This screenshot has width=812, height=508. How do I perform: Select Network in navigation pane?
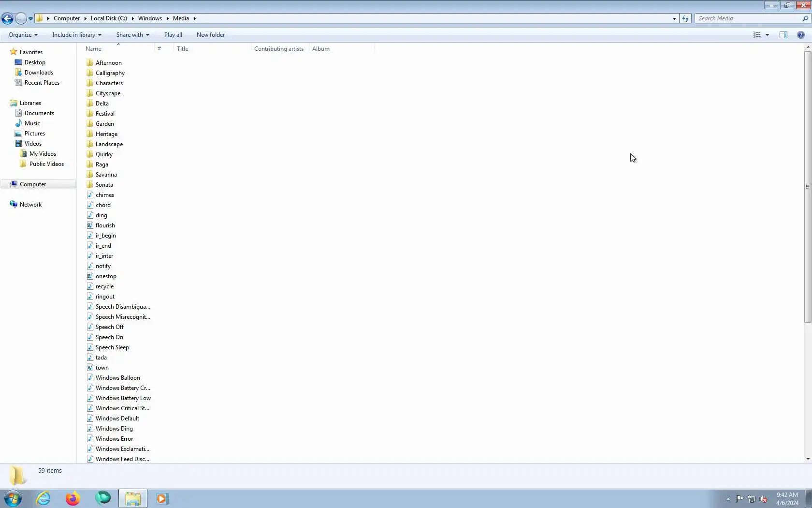[x=30, y=205]
